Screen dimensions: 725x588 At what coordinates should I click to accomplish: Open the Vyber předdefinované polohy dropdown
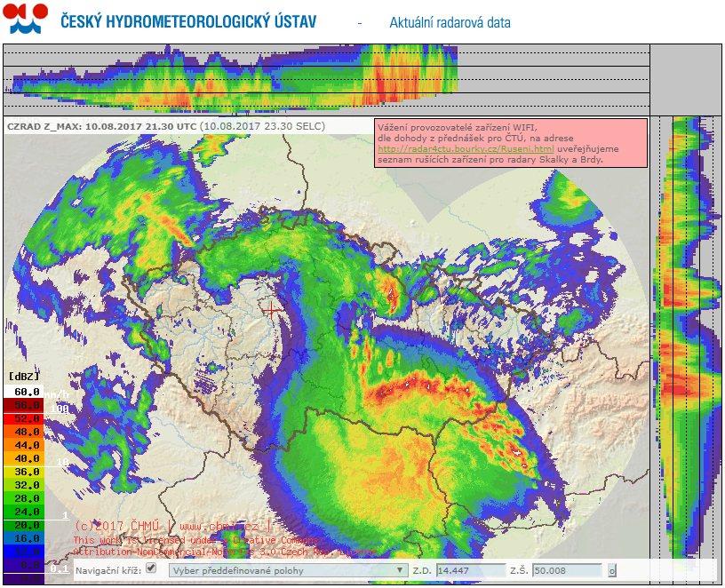tap(288, 570)
